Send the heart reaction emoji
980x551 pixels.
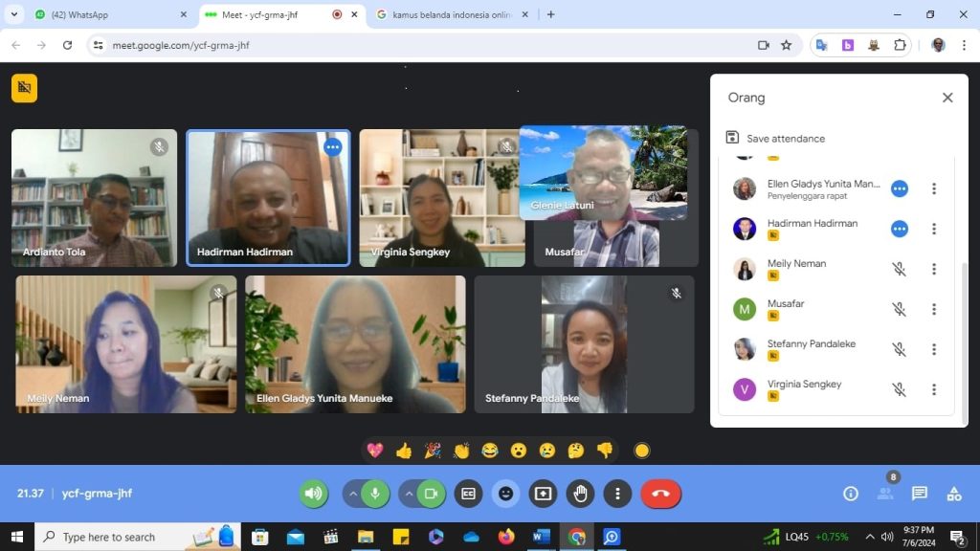374,451
